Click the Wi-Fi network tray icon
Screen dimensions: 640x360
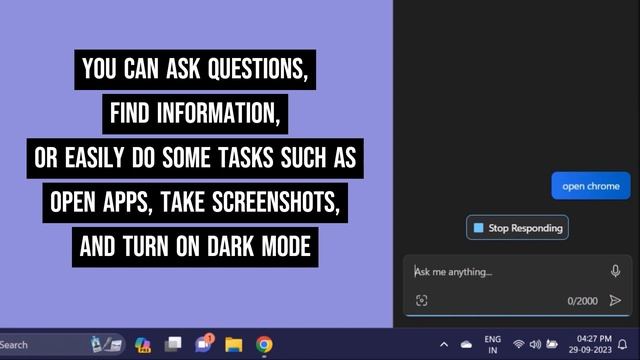coord(518,344)
